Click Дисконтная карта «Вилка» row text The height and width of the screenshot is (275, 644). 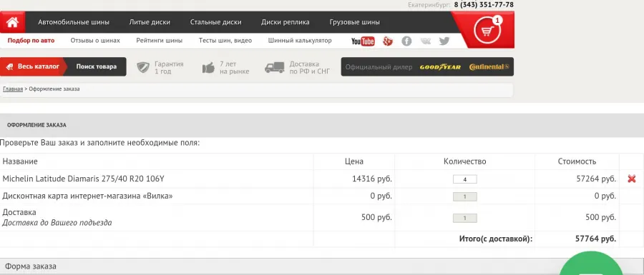(x=87, y=196)
